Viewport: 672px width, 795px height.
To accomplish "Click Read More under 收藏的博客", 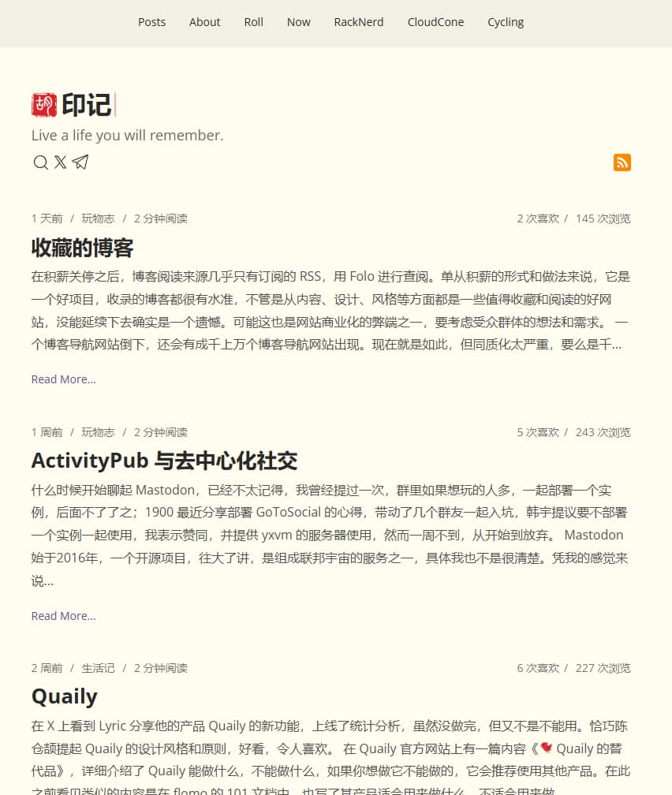I will (x=63, y=379).
